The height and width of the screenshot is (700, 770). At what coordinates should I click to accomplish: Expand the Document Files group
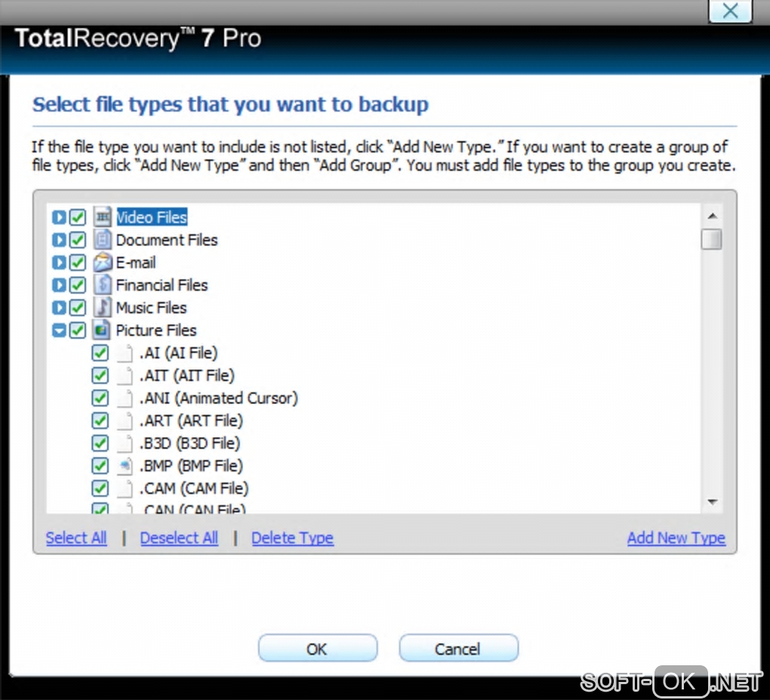coord(59,239)
